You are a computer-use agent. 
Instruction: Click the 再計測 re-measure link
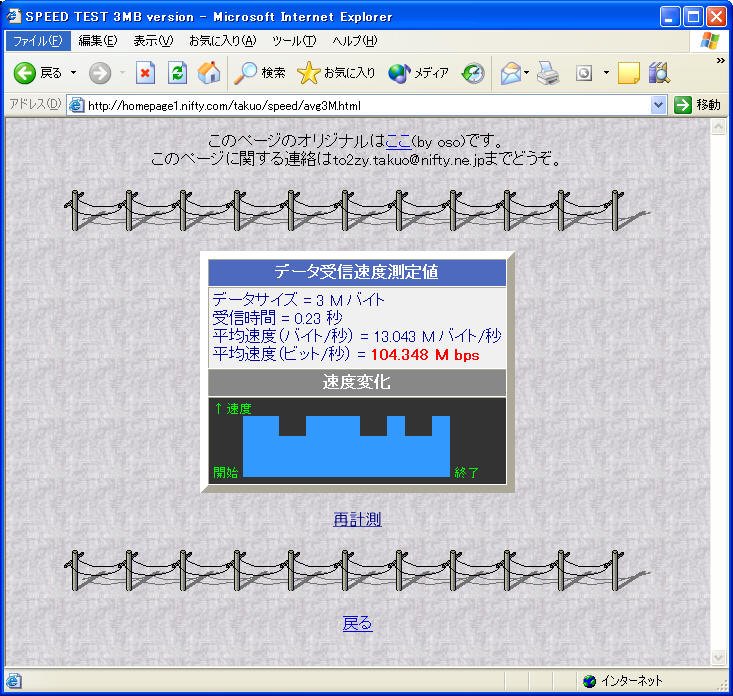pyautogui.click(x=357, y=519)
